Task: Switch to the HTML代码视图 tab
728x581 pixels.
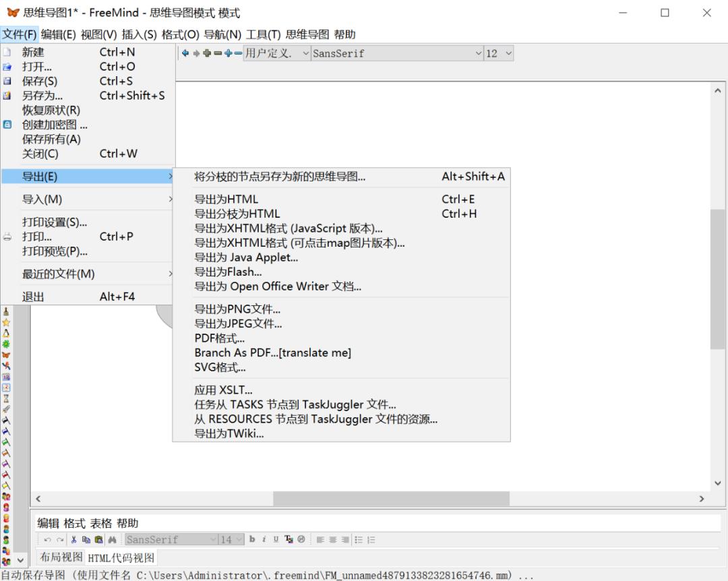Action: [121, 557]
